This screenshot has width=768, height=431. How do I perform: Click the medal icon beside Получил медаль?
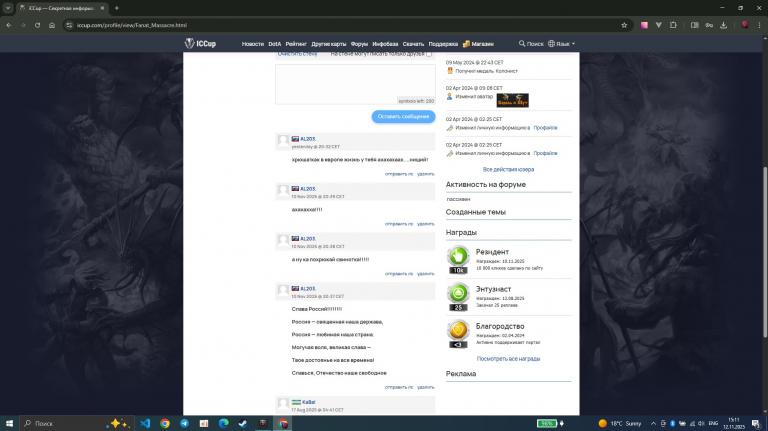450,71
